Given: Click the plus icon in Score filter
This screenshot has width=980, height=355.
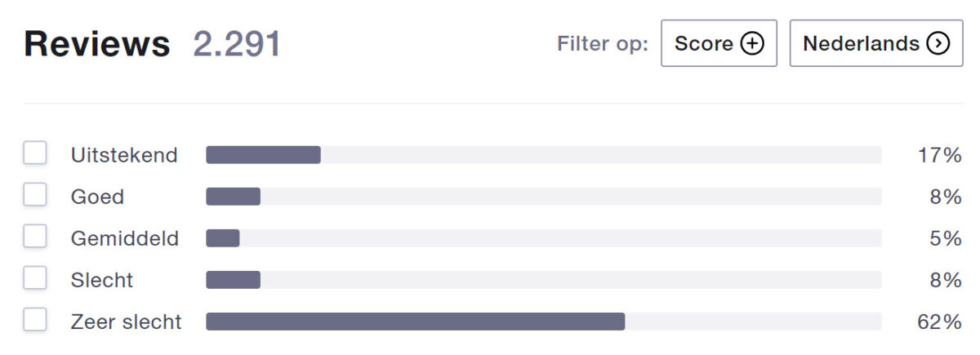Looking at the screenshot, I should pyautogui.click(x=752, y=44).
